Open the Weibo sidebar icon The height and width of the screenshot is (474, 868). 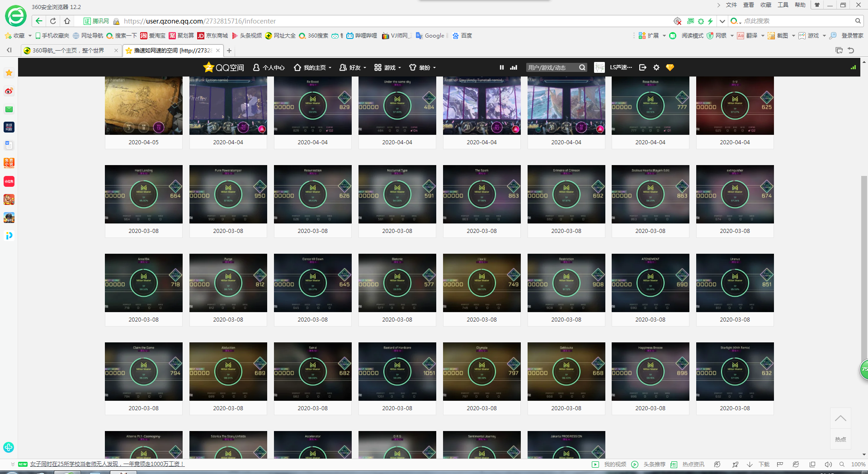pos(9,91)
